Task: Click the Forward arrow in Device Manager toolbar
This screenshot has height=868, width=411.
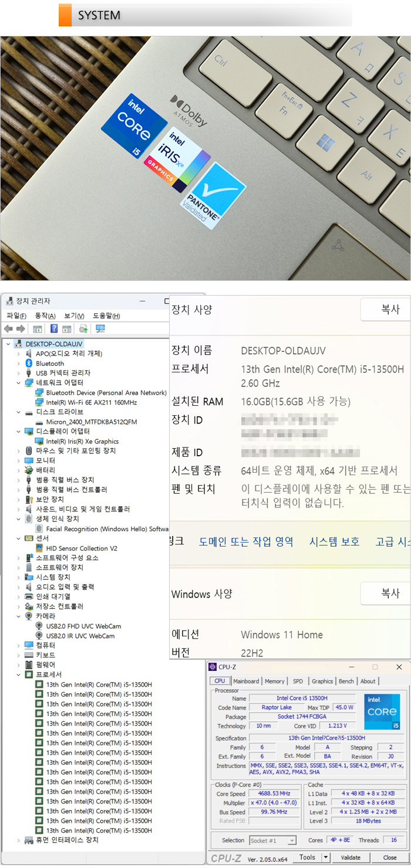Action: coord(21,329)
